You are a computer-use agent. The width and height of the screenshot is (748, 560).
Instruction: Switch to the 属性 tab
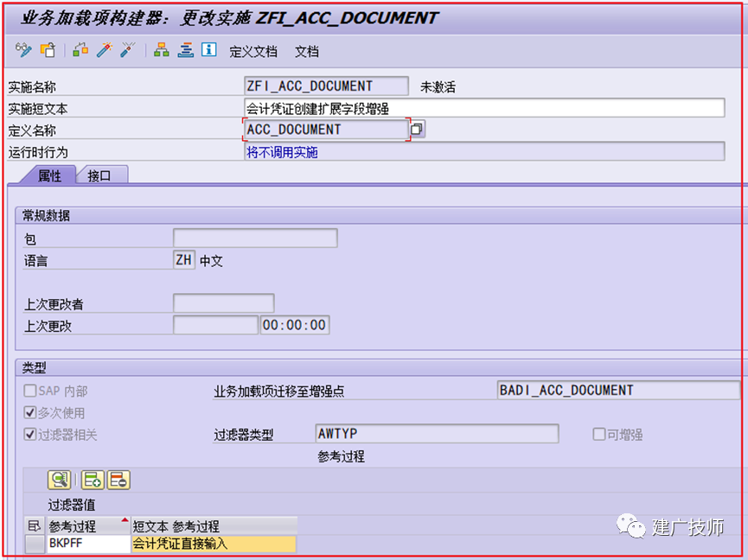point(49,175)
